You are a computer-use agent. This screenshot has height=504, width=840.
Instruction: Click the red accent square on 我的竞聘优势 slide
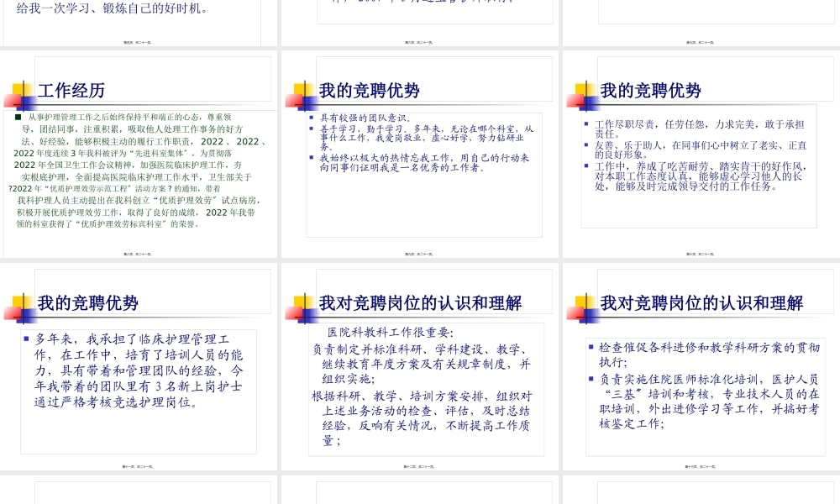pyautogui.click(x=292, y=100)
